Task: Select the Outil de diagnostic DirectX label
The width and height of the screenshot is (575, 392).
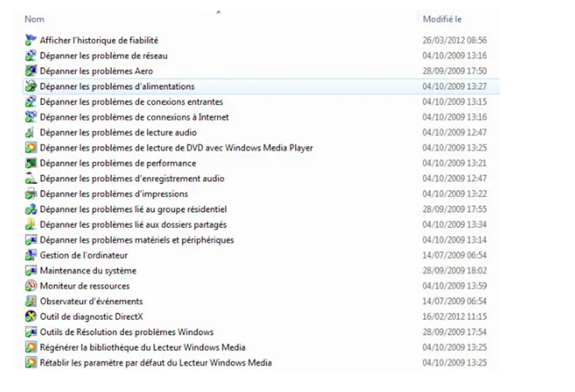Action: (92, 317)
